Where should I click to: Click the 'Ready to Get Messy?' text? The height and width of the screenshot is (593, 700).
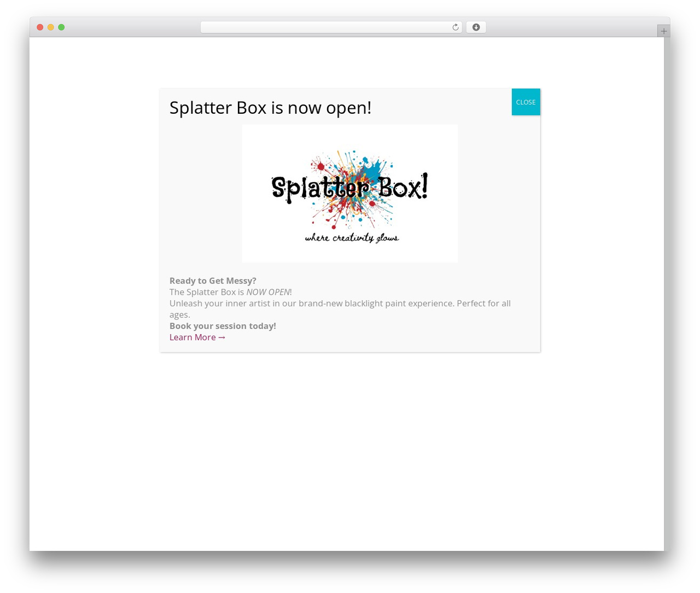tap(213, 281)
